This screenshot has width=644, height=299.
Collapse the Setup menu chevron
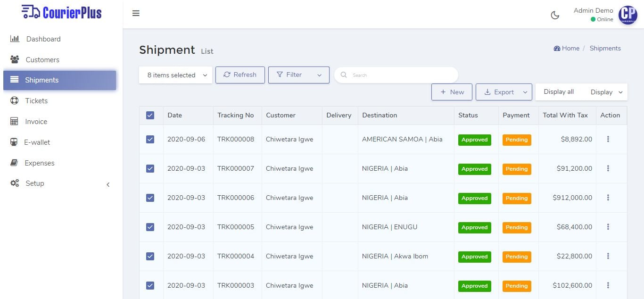tap(108, 184)
